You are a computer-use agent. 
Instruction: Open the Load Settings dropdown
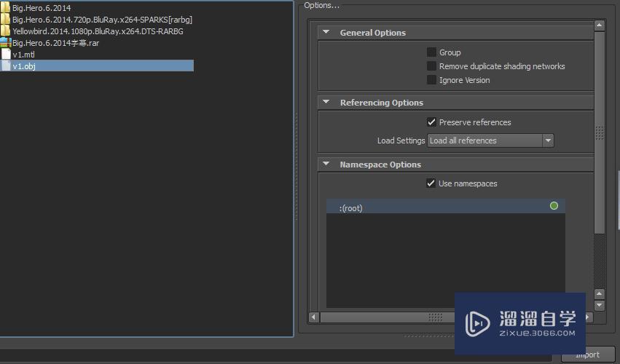click(490, 141)
